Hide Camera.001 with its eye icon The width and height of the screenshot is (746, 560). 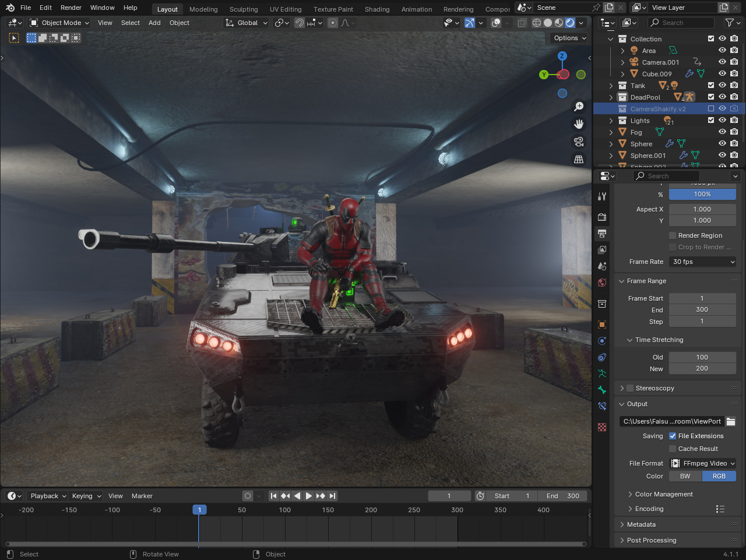(722, 62)
